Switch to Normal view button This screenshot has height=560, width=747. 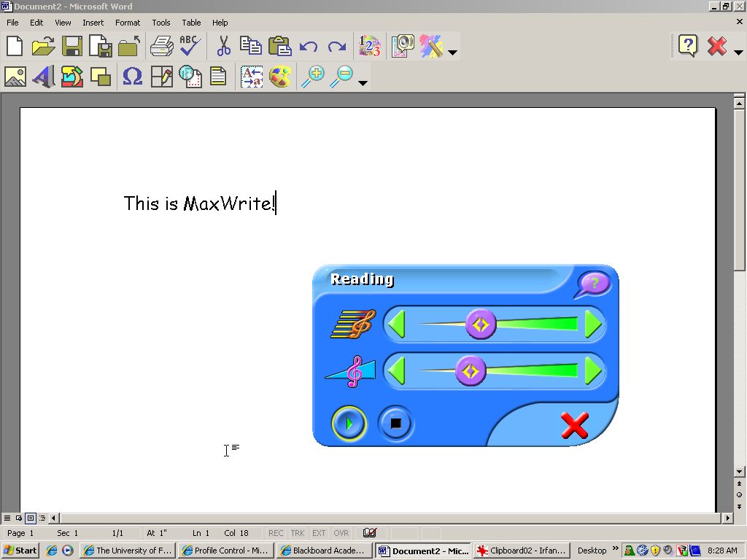[7, 518]
